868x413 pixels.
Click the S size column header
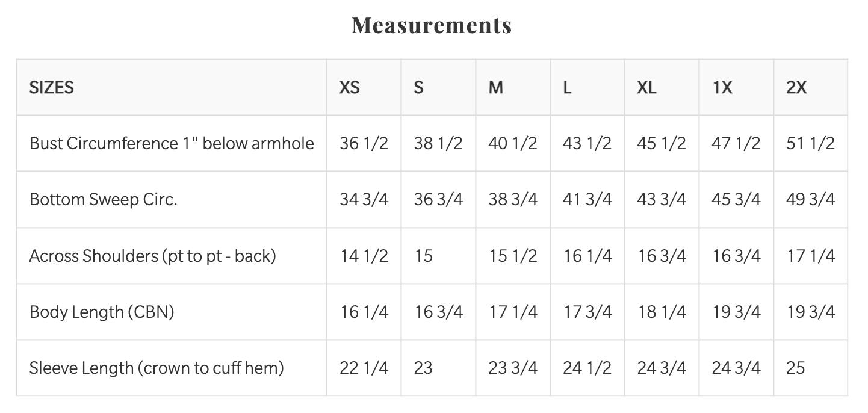click(419, 88)
